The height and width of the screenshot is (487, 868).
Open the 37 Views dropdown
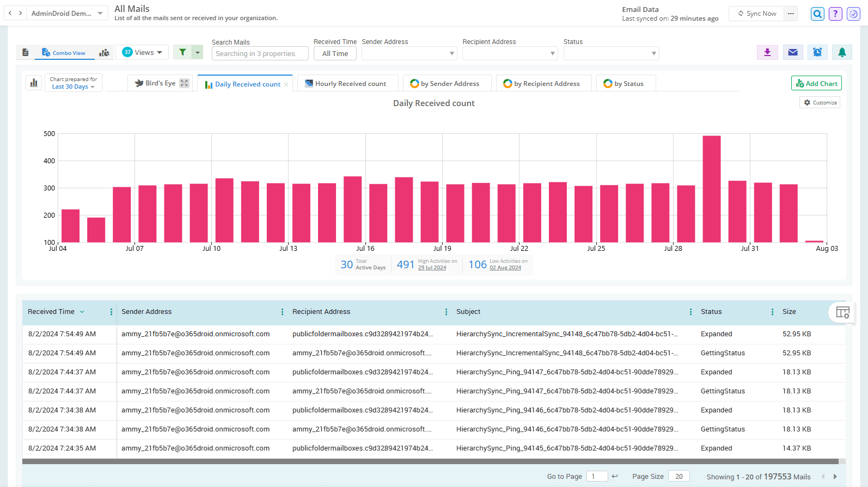click(142, 52)
